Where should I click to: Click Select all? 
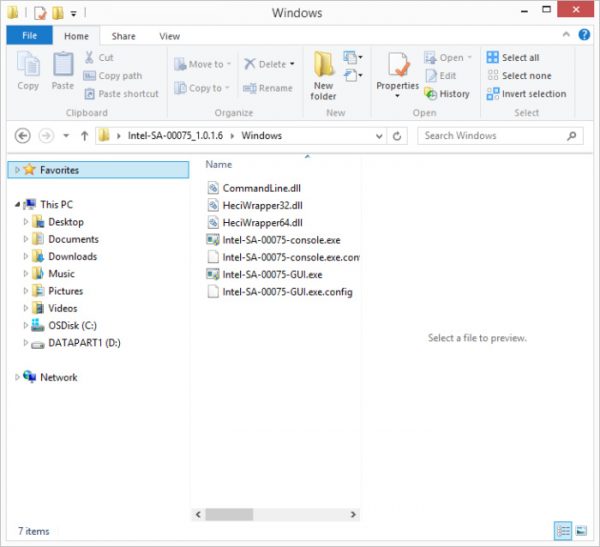click(513, 58)
